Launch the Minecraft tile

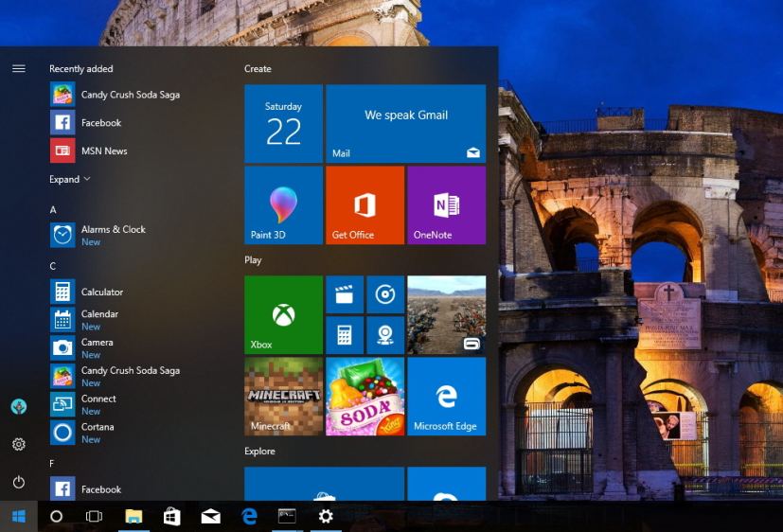click(x=283, y=397)
